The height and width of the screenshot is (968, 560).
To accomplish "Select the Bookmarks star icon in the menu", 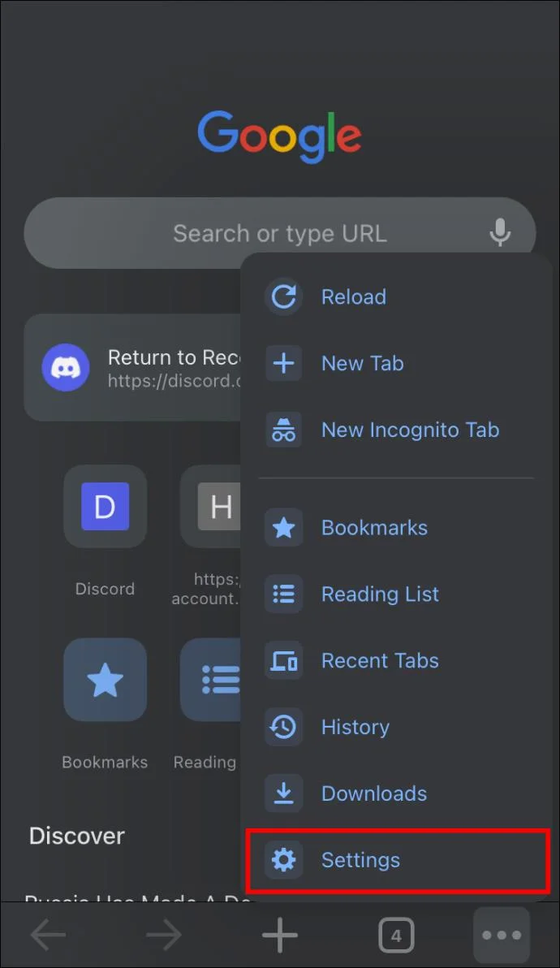I will tap(283, 528).
